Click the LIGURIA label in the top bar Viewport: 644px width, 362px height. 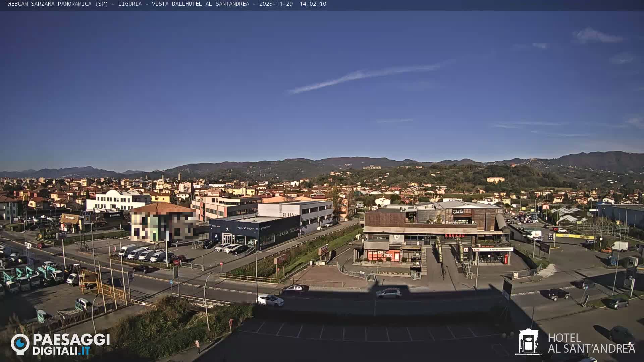tap(131, 4)
